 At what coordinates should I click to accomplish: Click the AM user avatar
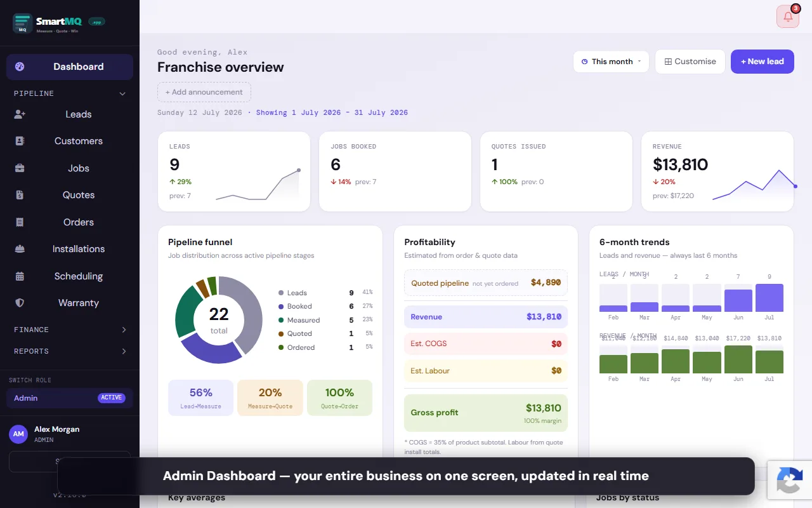pyautogui.click(x=18, y=434)
